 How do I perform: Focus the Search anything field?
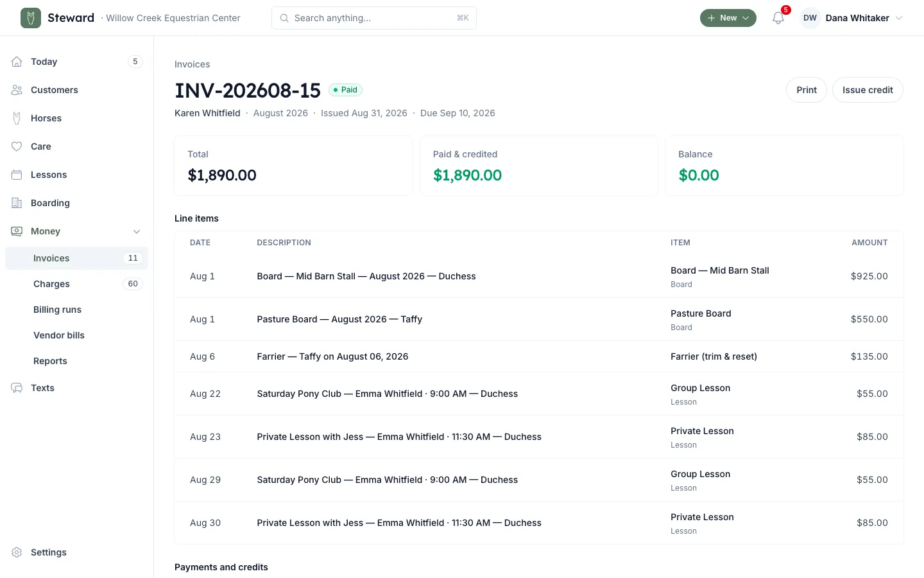374,18
